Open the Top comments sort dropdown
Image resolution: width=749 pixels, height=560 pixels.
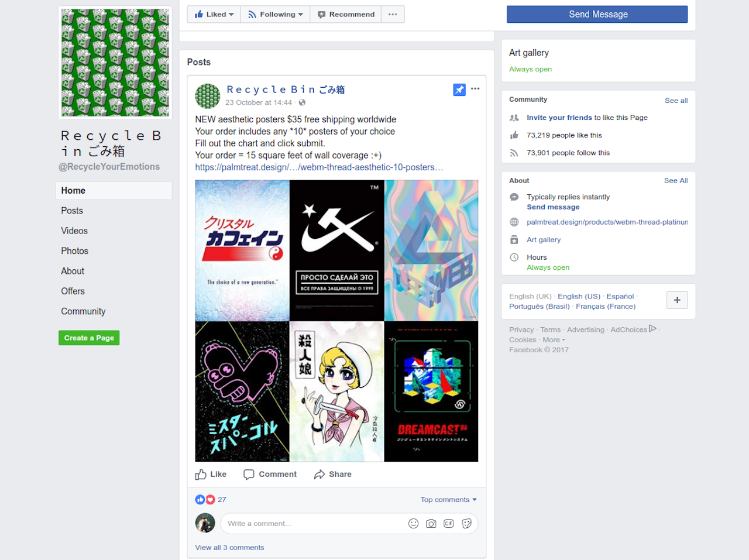tap(448, 499)
